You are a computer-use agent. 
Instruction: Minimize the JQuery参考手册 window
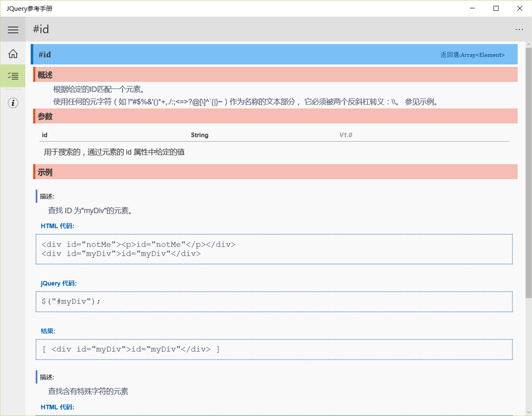[472, 8]
